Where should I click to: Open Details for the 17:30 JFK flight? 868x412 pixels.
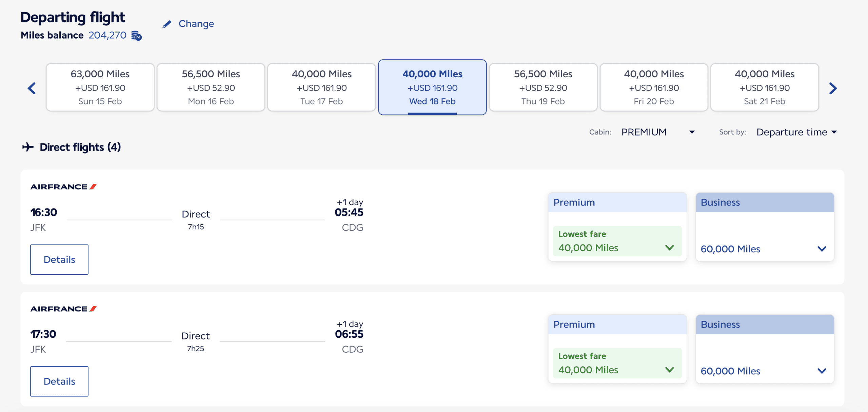(x=59, y=381)
